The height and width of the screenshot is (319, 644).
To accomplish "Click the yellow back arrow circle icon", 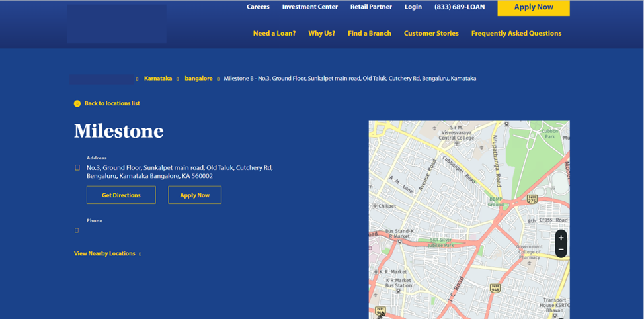I will point(77,104).
